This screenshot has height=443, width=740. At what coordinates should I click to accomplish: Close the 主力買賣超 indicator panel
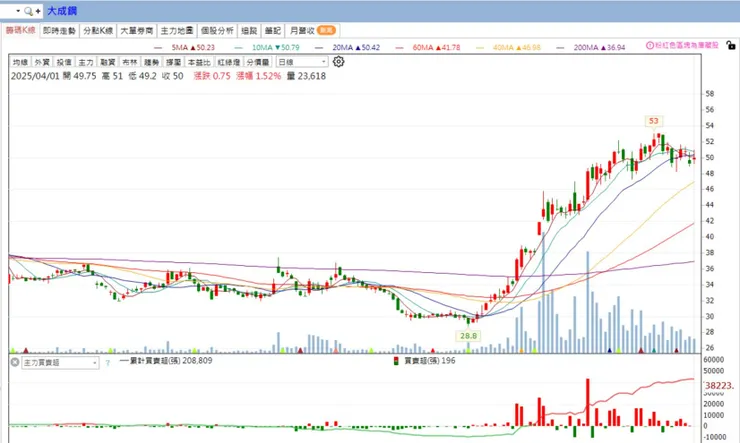15,362
